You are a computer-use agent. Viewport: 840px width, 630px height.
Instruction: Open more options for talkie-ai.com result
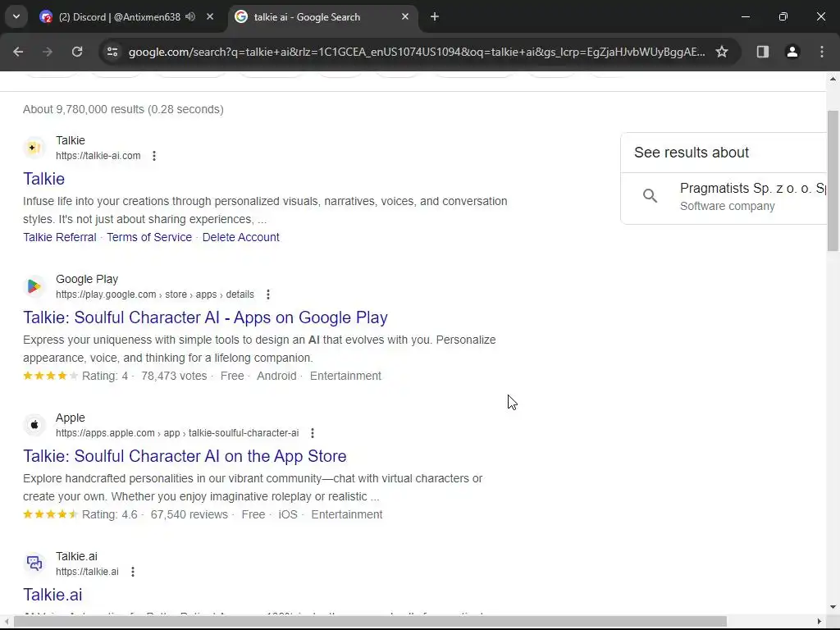[154, 156]
